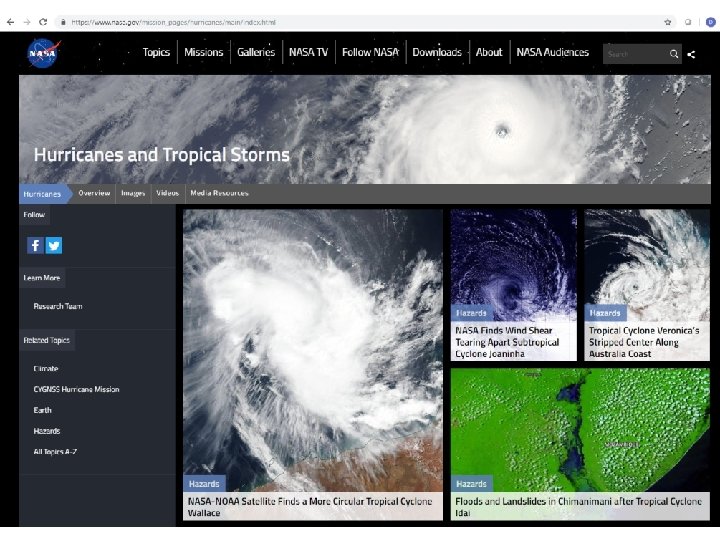Click the NASA logo
The image size is (720, 540).
coord(44,53)
